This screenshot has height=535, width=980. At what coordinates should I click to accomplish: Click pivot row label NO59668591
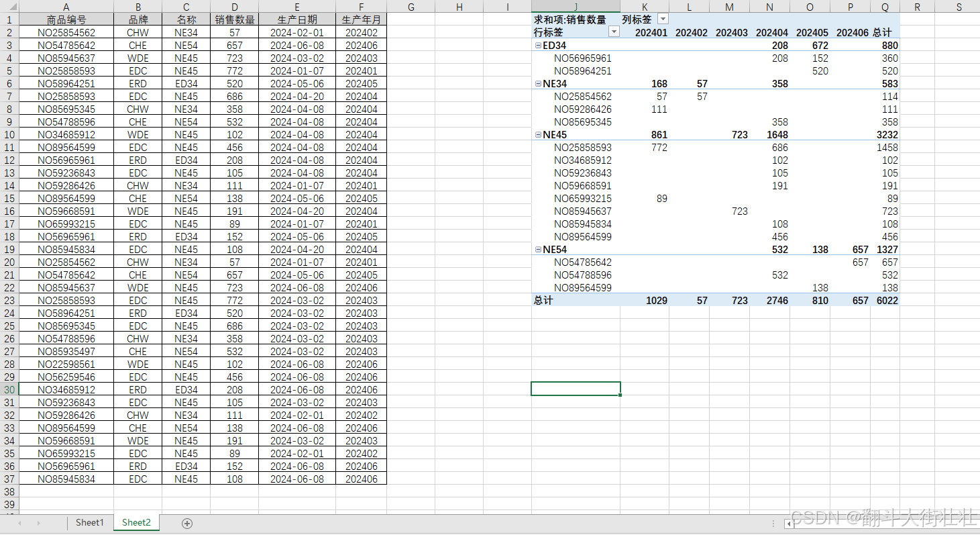pos(583,186)
